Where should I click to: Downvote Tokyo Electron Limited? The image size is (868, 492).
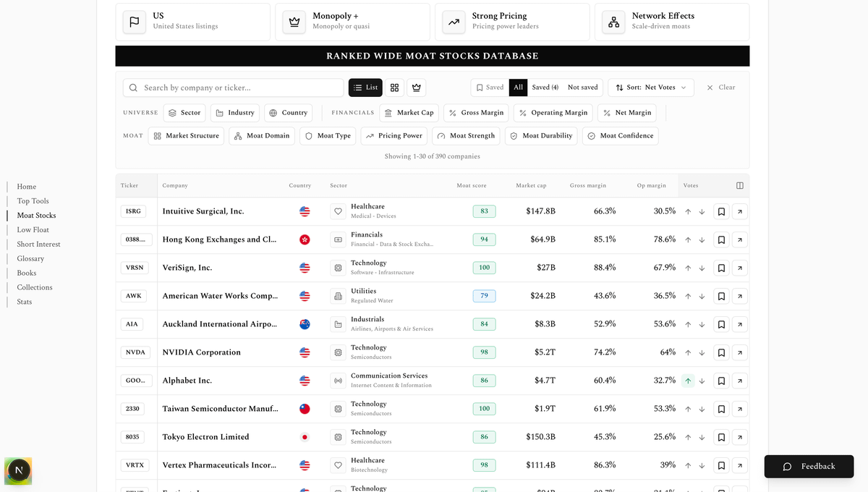click(x=702, y=437)
